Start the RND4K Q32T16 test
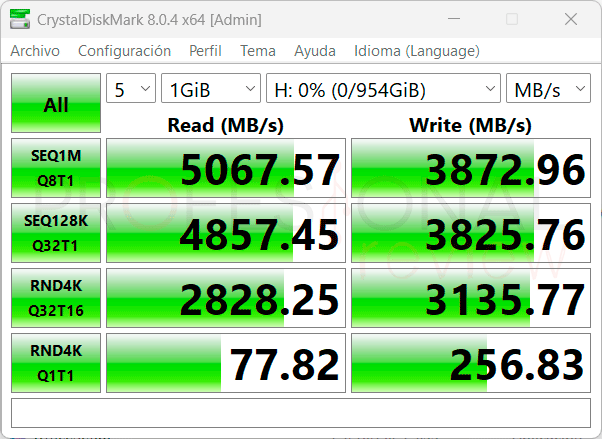 point(56,298)
